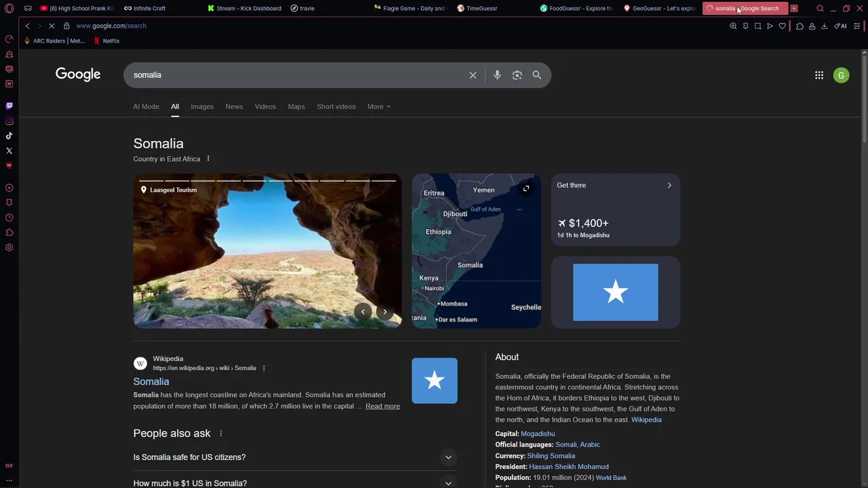
Task: Click the address bar URL
Action: [111, 26]
